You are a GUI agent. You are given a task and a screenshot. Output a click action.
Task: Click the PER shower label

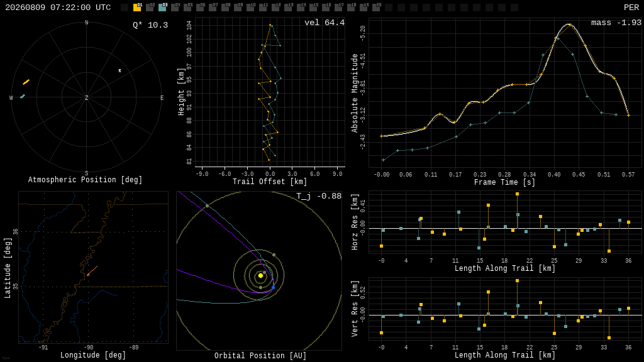point(631,8)
